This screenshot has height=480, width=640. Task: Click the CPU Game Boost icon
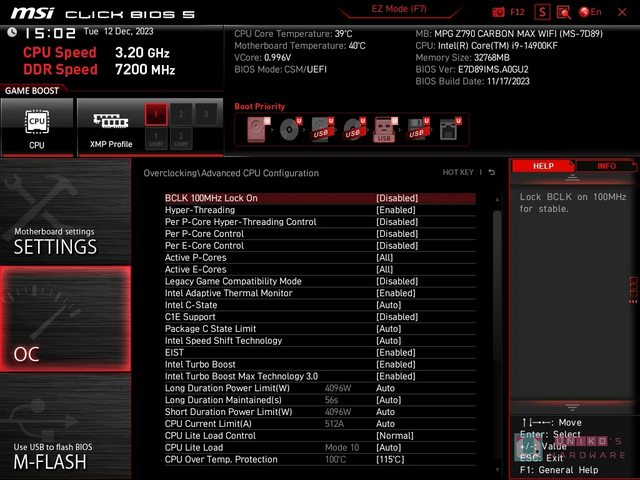36,127
